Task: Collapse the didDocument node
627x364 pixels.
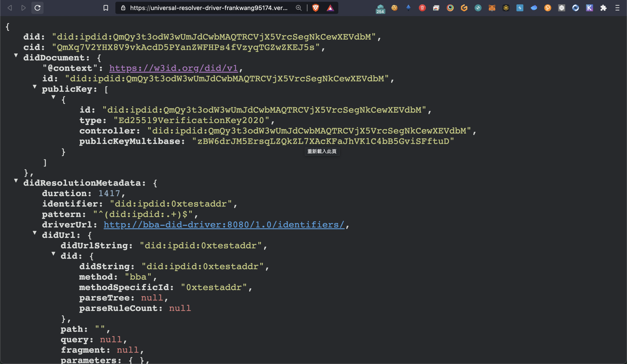Action: click(16, 55)
